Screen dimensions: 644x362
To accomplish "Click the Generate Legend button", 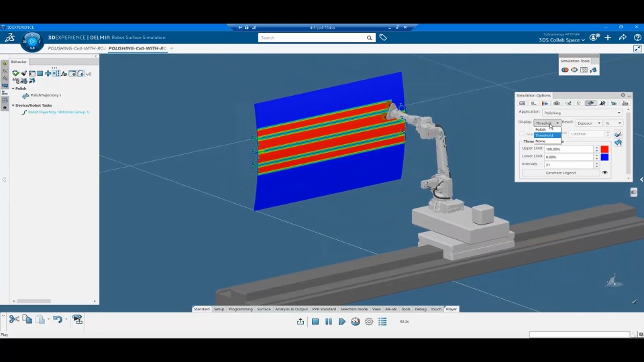I will tap(560, 173).
